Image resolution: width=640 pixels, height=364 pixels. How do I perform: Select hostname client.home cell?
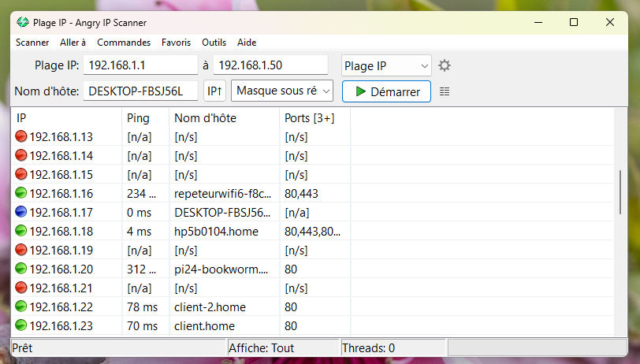pyautogui.click(x=204, y=326)
